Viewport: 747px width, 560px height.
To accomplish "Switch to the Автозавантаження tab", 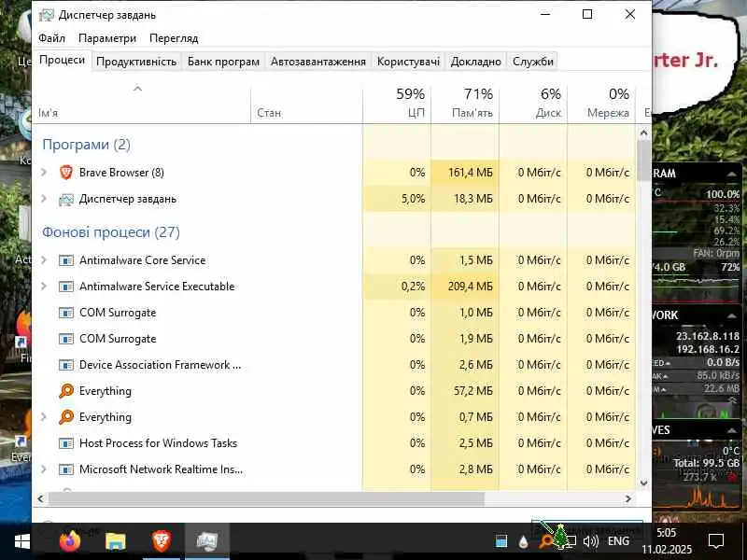I will (318, 62).
